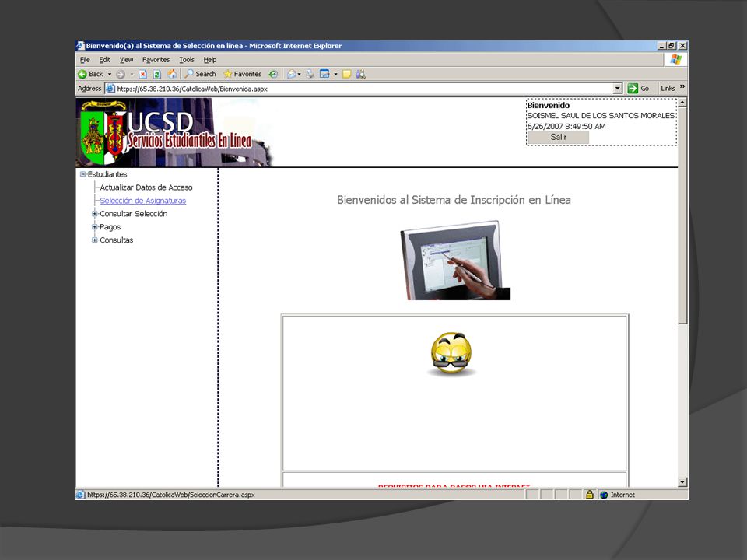Click the Links toolbar label
Screen dimensions: 747x560
[668, 89]
